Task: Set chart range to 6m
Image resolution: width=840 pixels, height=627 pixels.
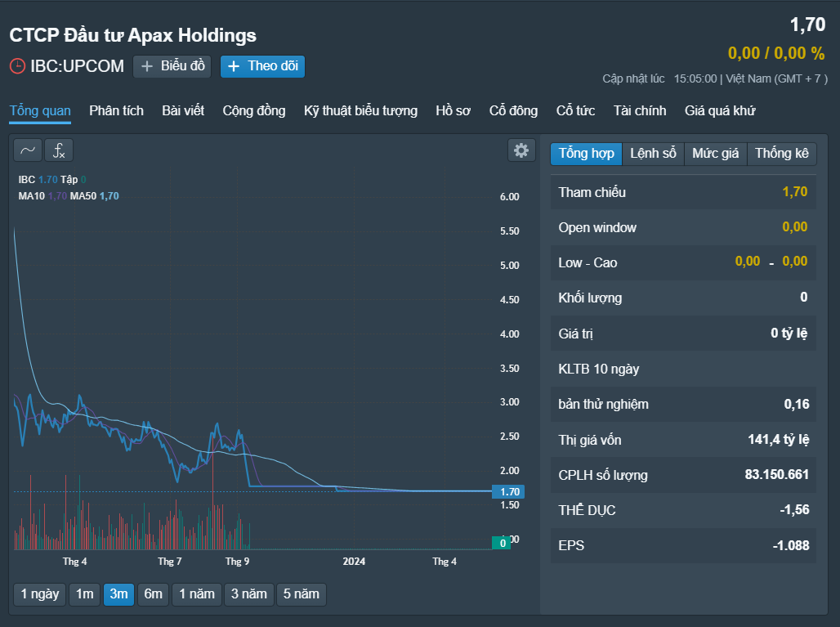Action: [153, 594]
